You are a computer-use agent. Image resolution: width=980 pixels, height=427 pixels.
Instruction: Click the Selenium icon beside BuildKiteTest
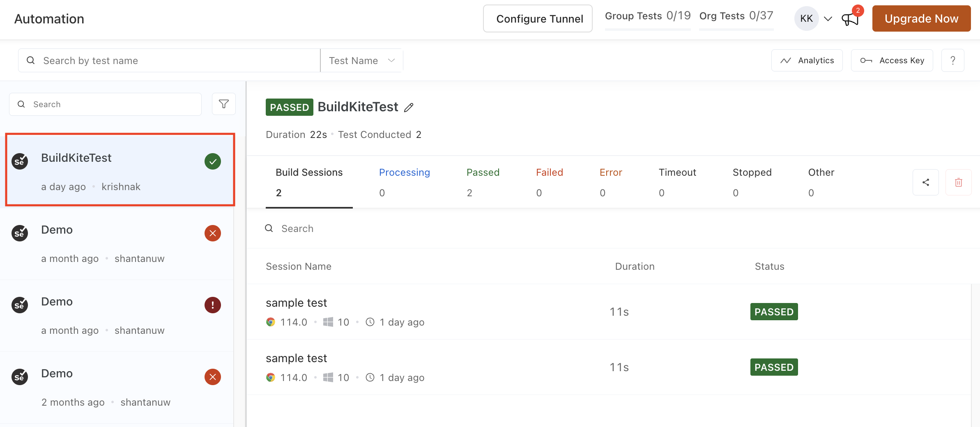coord(19,161)
